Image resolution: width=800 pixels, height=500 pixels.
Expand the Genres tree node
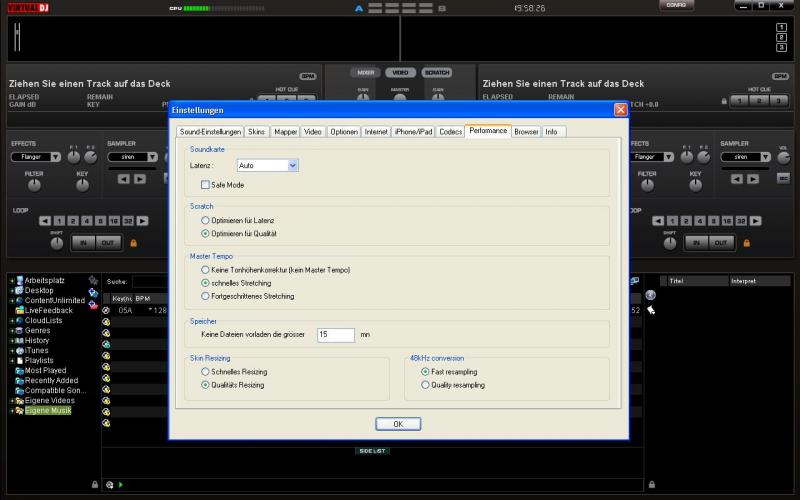pyautogui.click(x=12, y=331)
